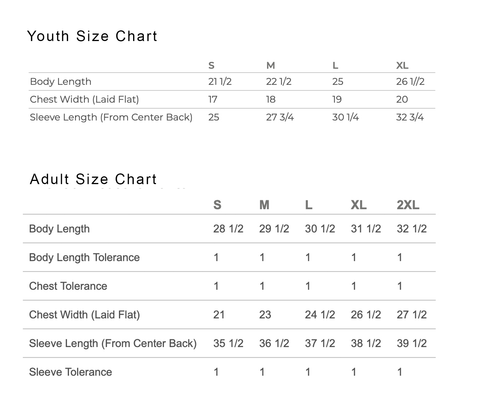Select the Youth chart XL column header
The image size is (480, 411).
point(402,65)
